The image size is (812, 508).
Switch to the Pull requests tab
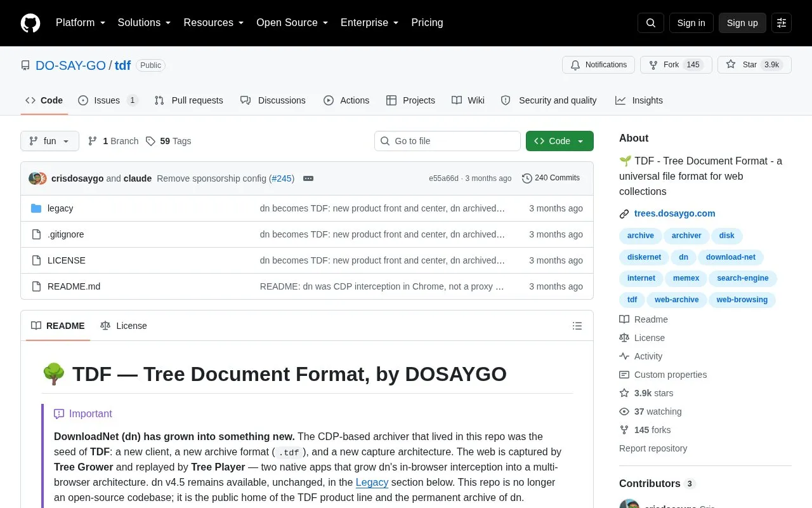[x=188, y=100]
